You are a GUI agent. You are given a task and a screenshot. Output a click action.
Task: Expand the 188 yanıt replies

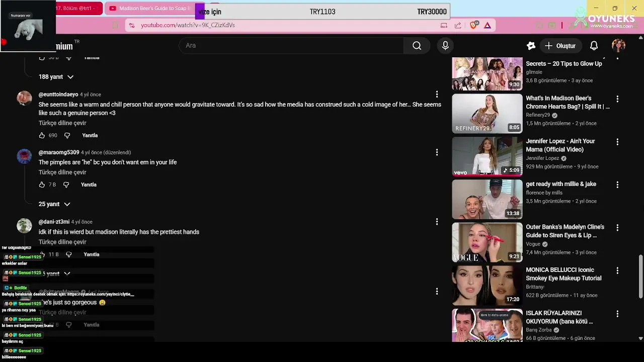coord(56,77)
